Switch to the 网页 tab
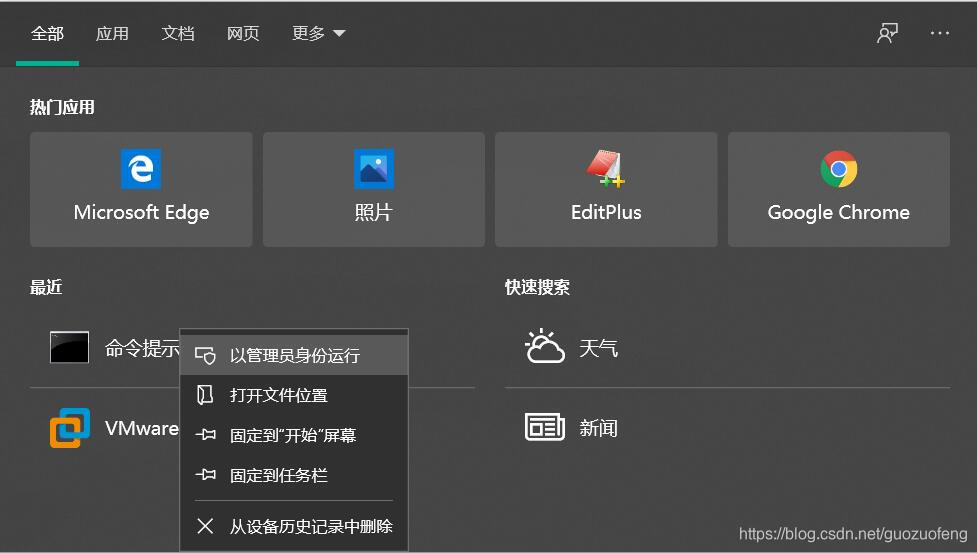Screen dimensions: 977x553 click(x=243, y=34)
